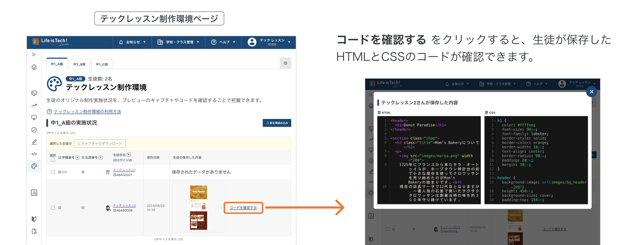This screenshot has height=245, width=644.
Task: Open the ヘルプ dropdown menu
Action: tap(223, 42)
